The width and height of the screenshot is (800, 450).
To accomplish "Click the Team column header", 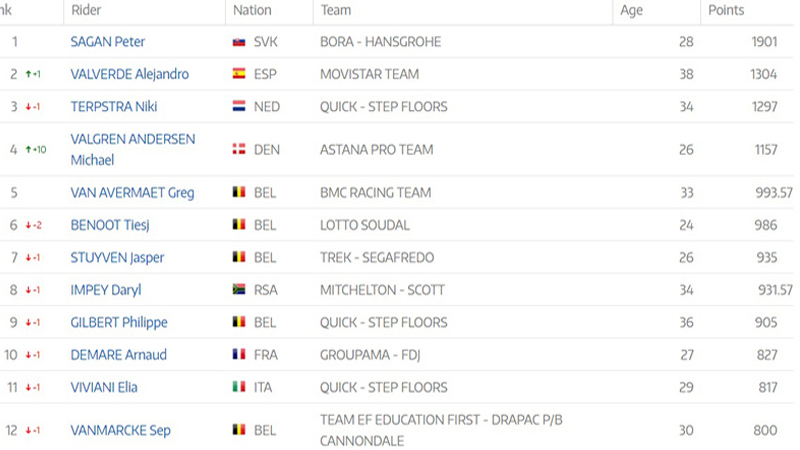I will 336,10.
